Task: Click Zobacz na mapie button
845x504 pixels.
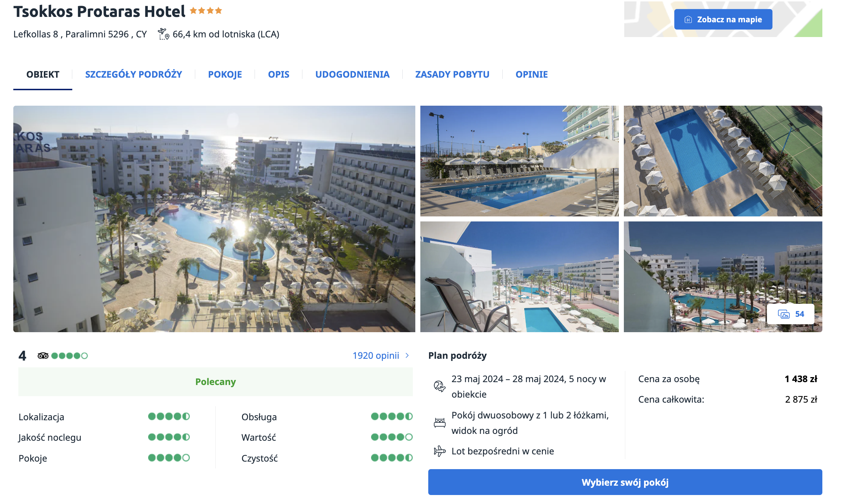Action: tap(723, 19)
